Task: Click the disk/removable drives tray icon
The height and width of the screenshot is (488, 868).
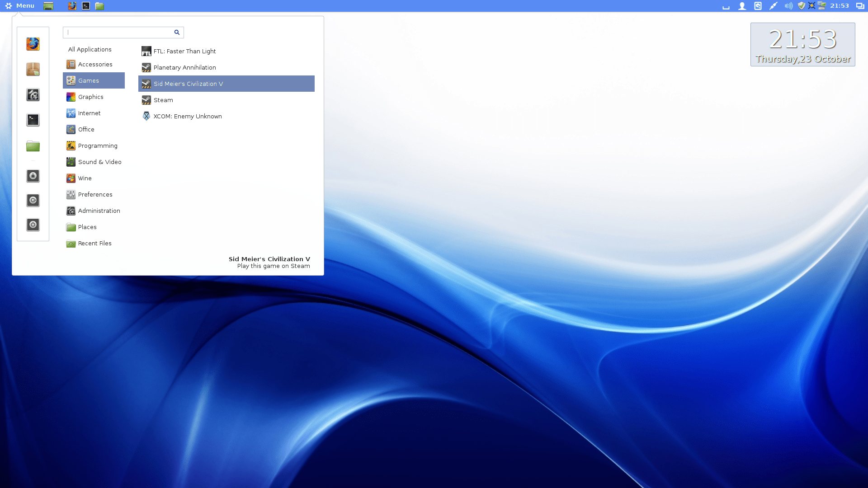Action: tap(758, 6)
